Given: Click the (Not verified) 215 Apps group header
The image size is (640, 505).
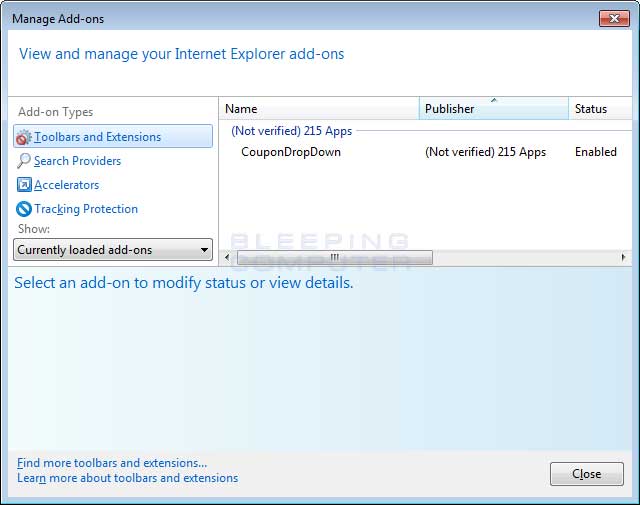Looking at the screenshot, I should pos(291,131).
